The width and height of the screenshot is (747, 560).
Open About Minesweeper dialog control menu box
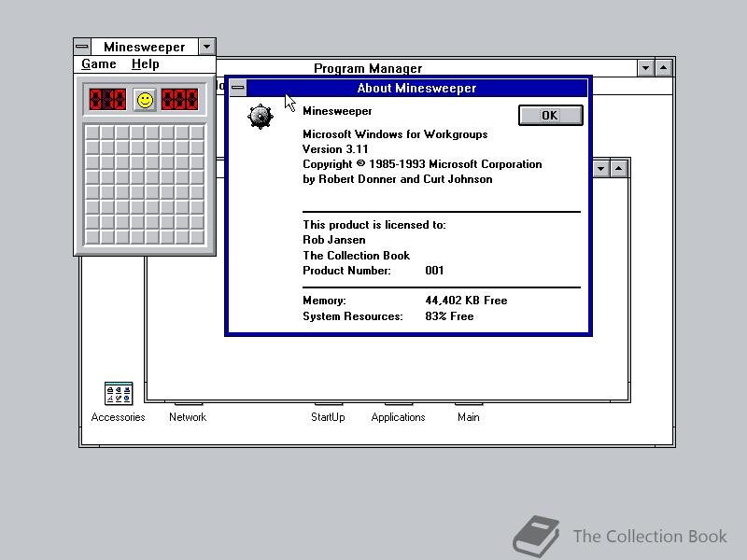tap(238, 88)
